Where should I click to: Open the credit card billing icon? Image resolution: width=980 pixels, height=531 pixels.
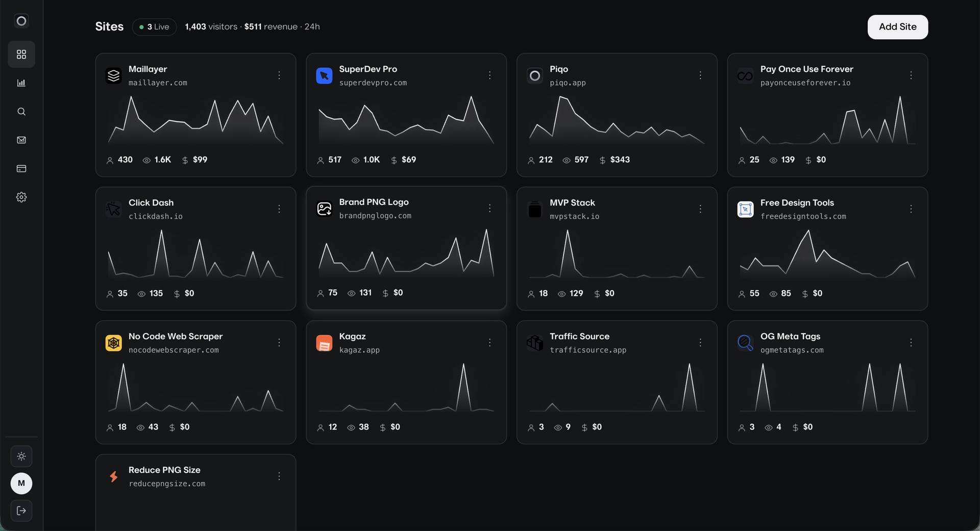click(x=21, y=168)
